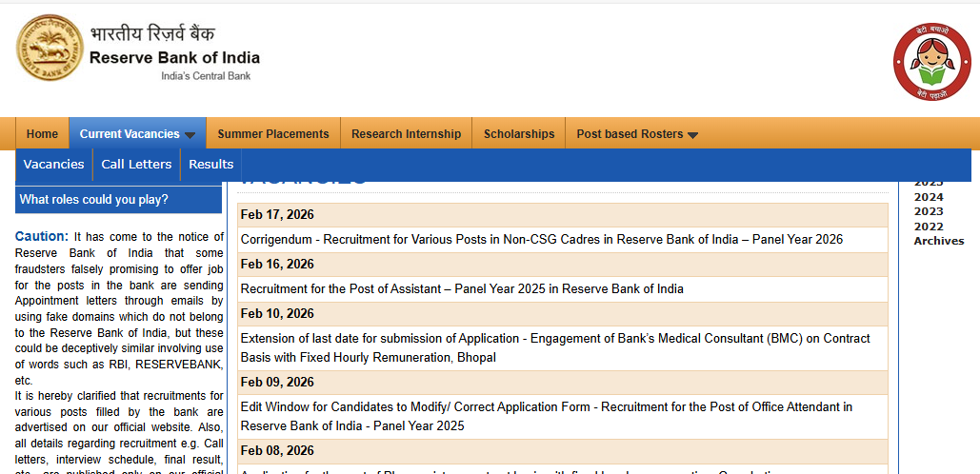This screenshot has height=474, width=980.
Task: Open the 2022 vacancies archive year
Action: click(x=929, y=227)
